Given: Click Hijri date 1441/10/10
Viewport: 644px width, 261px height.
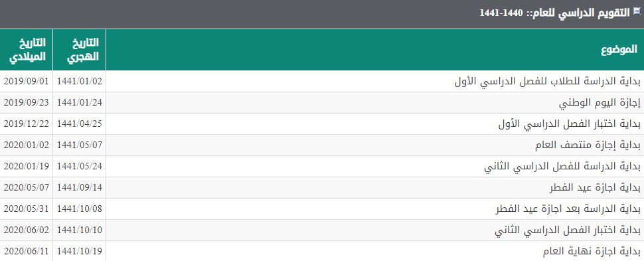Looking at the screenshot, I should coord(79,230).
